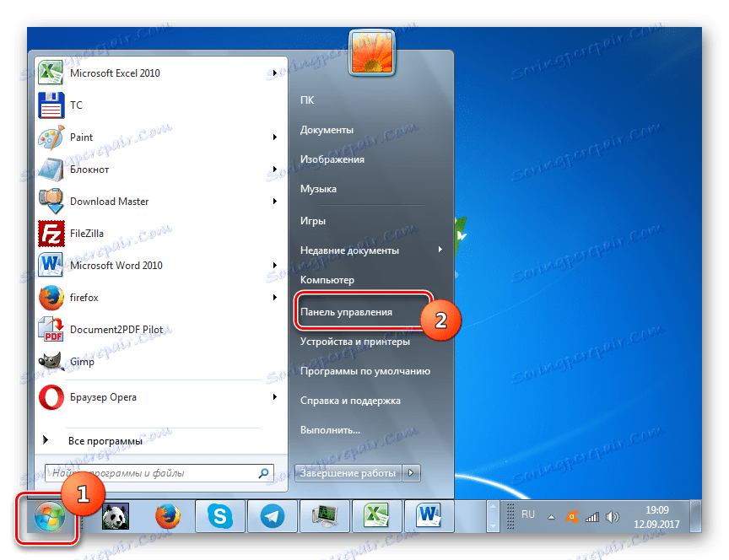Open Word from the taskbar
Screen dimensions: 729x560
[x=429, y=516]
